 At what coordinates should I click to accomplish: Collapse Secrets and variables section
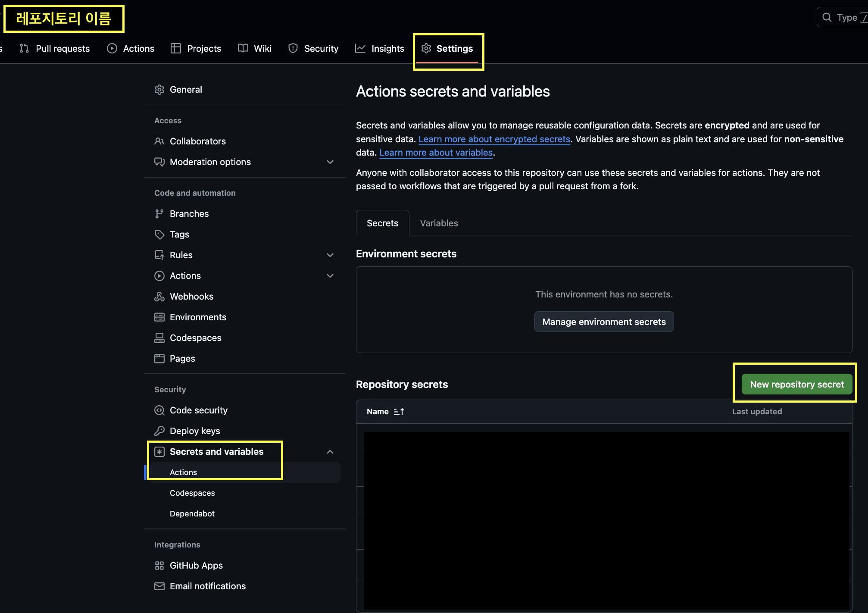pos(330,452)
